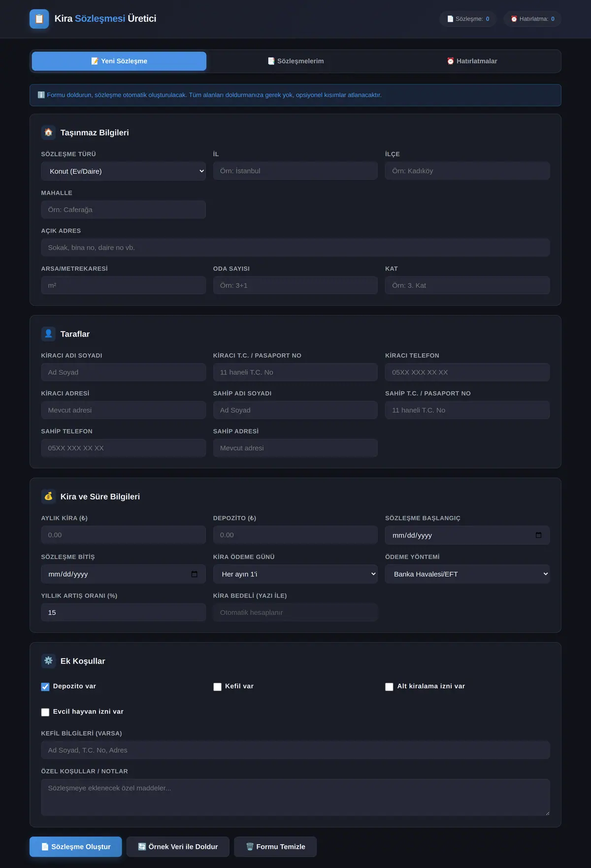The height and width of the screenshot is (868, 591).
Task: Click the Sözleşme Oluştur button
Action: (76, 846)
